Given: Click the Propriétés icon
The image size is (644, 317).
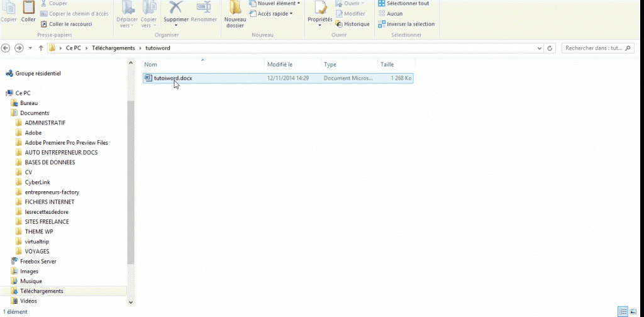Looking at the screenshot, I should (320, 8).
